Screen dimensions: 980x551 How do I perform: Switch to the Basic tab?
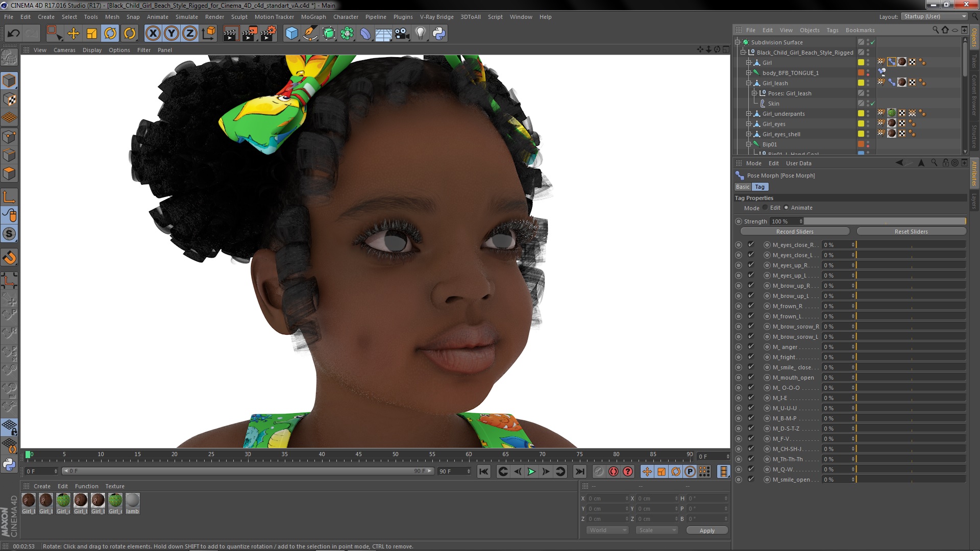743,187
